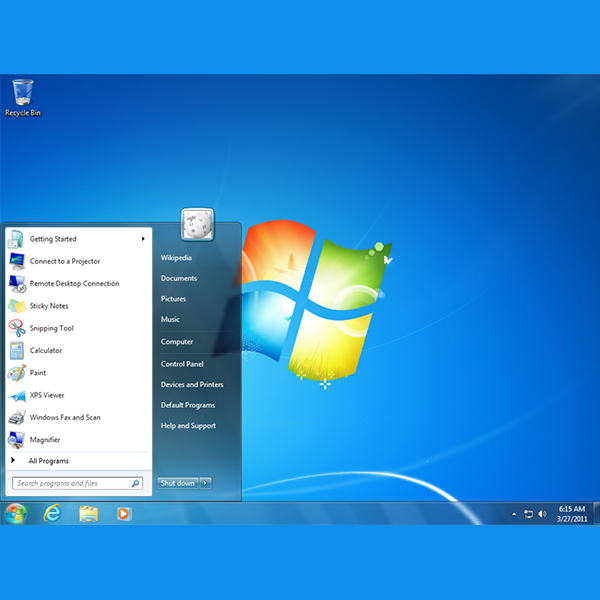600x600 pixels.
Task: Select the Getting Started text
Action: coord(53,239)
